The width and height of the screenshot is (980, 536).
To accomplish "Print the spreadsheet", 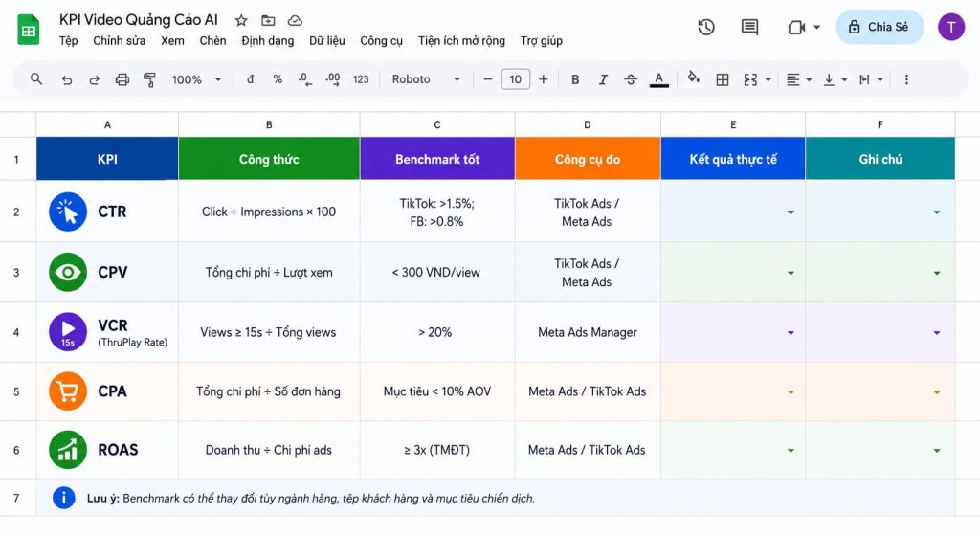I will point(122,79).
